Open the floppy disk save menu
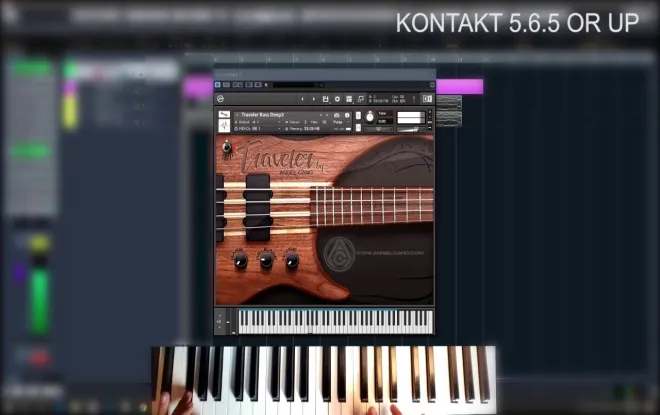 click(325, 99)
